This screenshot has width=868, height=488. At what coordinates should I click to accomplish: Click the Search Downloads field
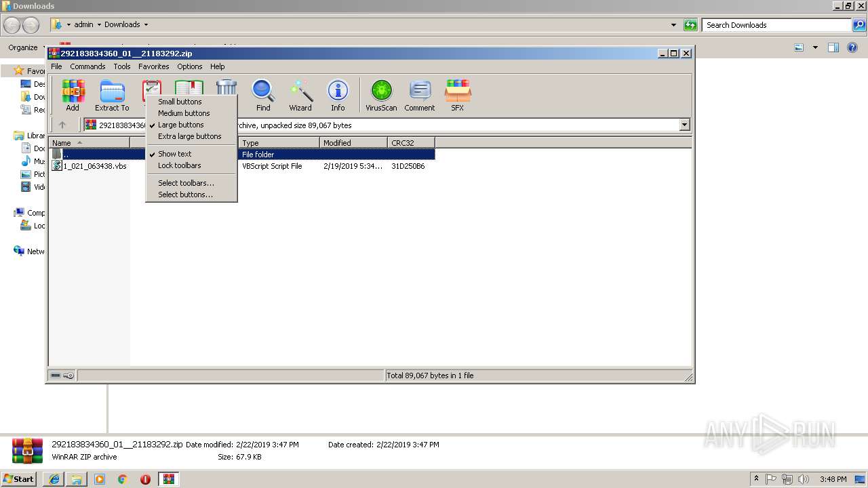tap(777, 25)
